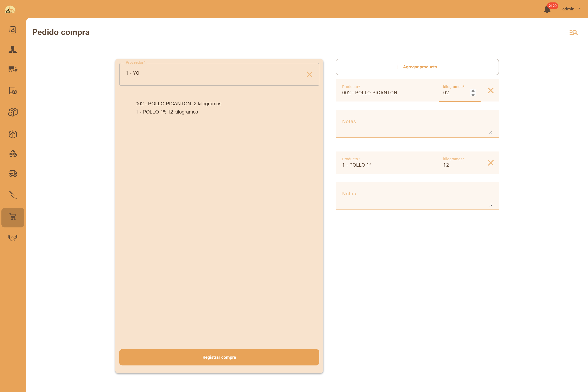Increase kilogramos with stepper up arrow
The image size is (588, 392).
click(473, 90)
